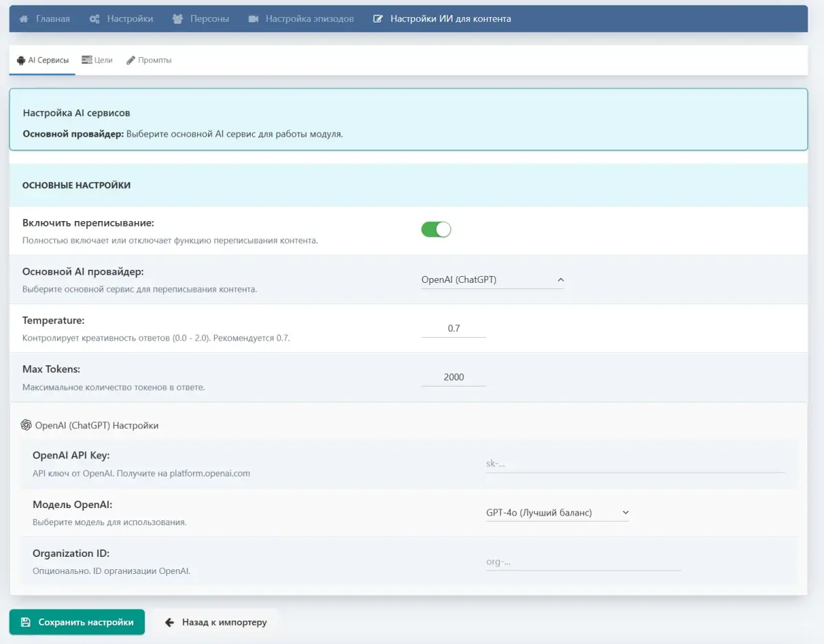Image resolution: width=824 pixels, height=644 pixels.
Task: Click the video camera icon beside Настройка эпизодов
Action: coord(253,19)
